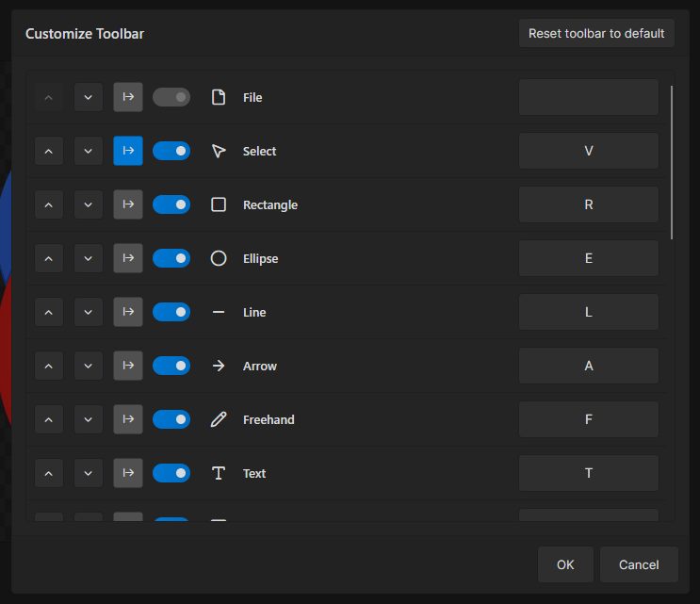Click the Freehand pencil icon
Image resolution: width=700 pixels, height=604 pixels.
[x=219, y=419]
